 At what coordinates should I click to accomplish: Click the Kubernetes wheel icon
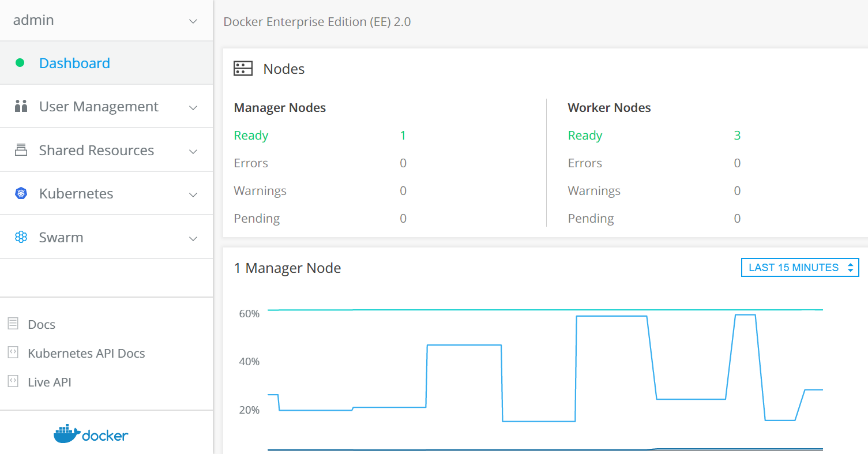(x=21, y=194)
